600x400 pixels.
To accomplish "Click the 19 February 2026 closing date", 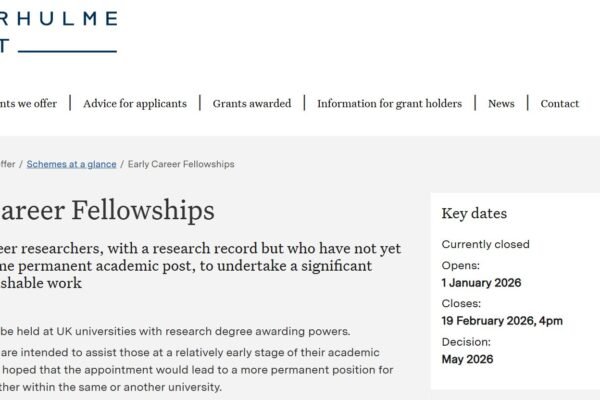I will coord(502,320).
